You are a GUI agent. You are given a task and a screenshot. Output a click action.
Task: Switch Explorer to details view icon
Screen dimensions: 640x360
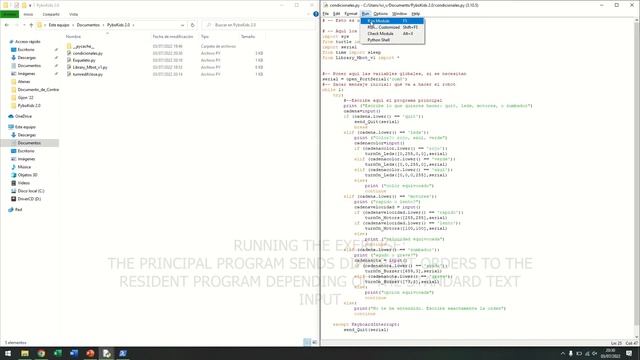[307, 342]
